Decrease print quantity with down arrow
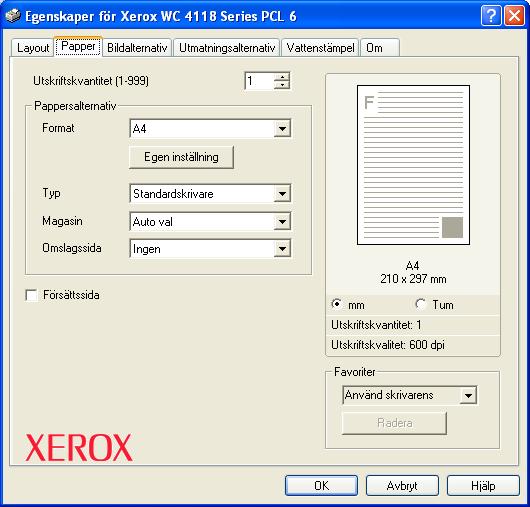Image resolution: width=530 pixels, height=507 pixels. pos(282,85)
